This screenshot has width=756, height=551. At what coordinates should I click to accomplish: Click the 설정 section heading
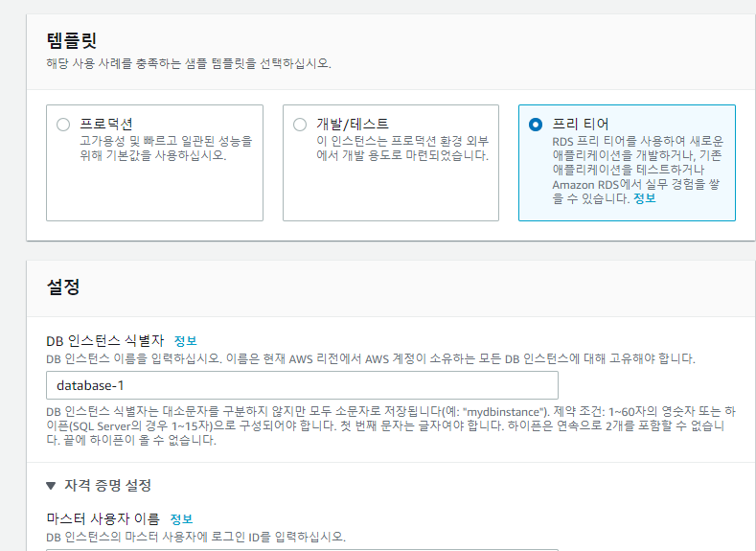(x=63, y=287)
